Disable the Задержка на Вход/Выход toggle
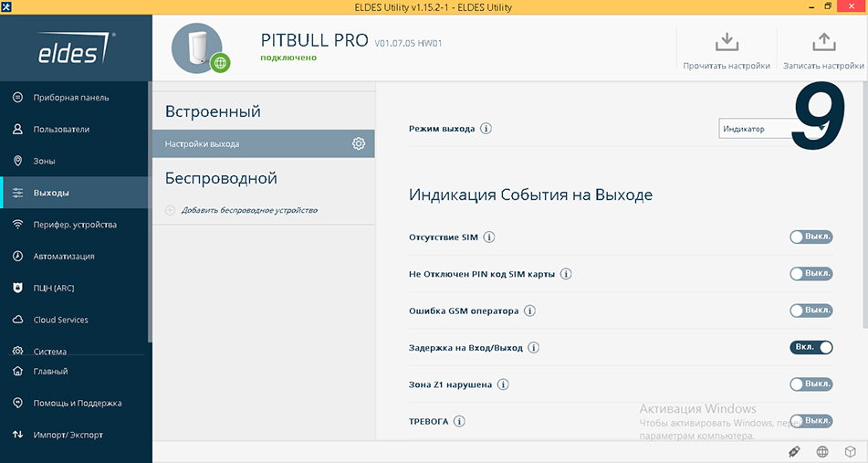 pos(811,347)
